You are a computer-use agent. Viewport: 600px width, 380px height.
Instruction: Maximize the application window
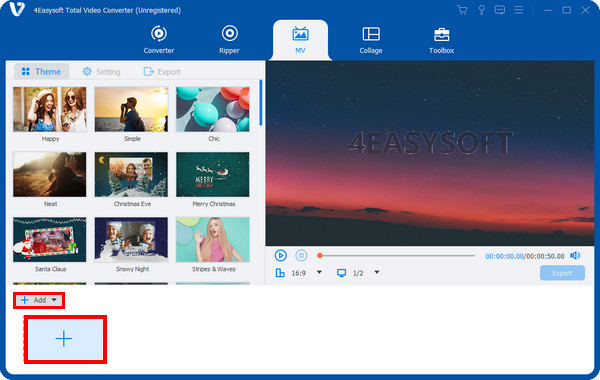click(x=567, y=10)
